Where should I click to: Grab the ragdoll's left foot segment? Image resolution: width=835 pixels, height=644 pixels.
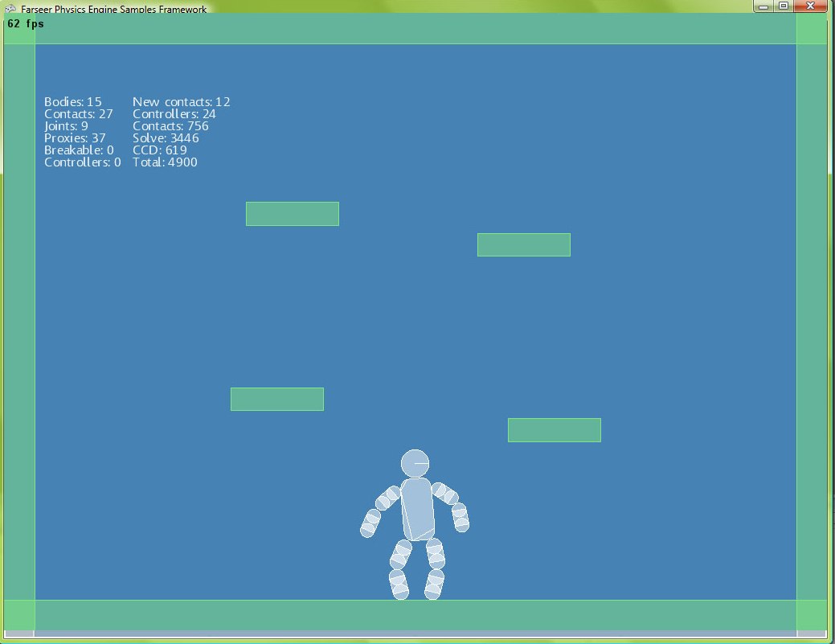[399, 585]
